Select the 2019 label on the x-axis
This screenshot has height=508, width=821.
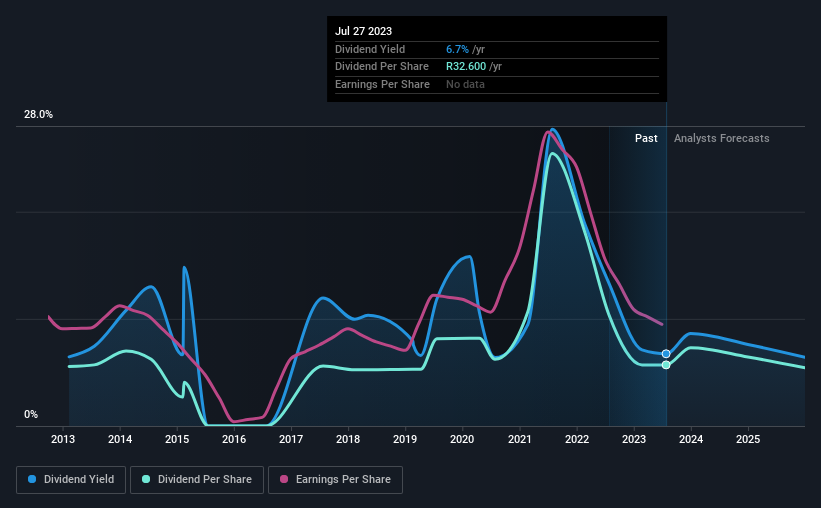click(x=405, y=439)
